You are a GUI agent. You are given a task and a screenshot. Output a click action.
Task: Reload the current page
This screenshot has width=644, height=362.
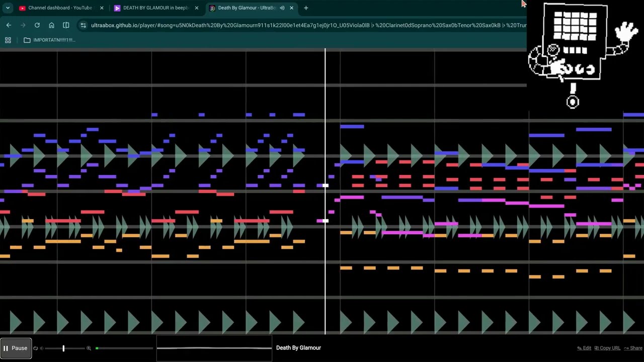pos(37,25)
